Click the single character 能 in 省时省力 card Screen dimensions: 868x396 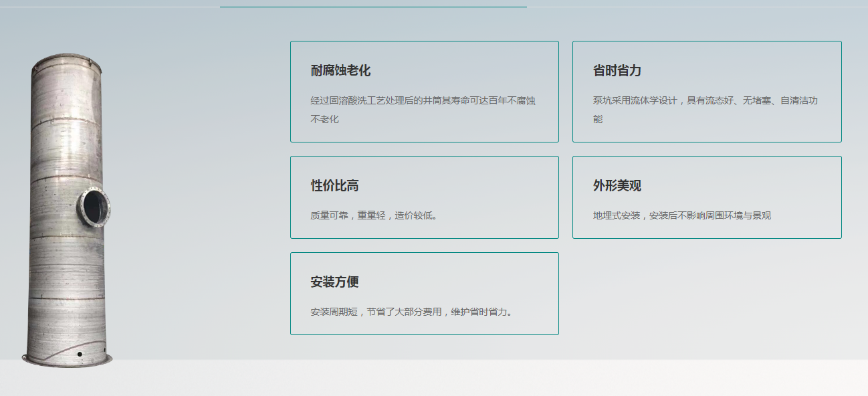[598, 120]
